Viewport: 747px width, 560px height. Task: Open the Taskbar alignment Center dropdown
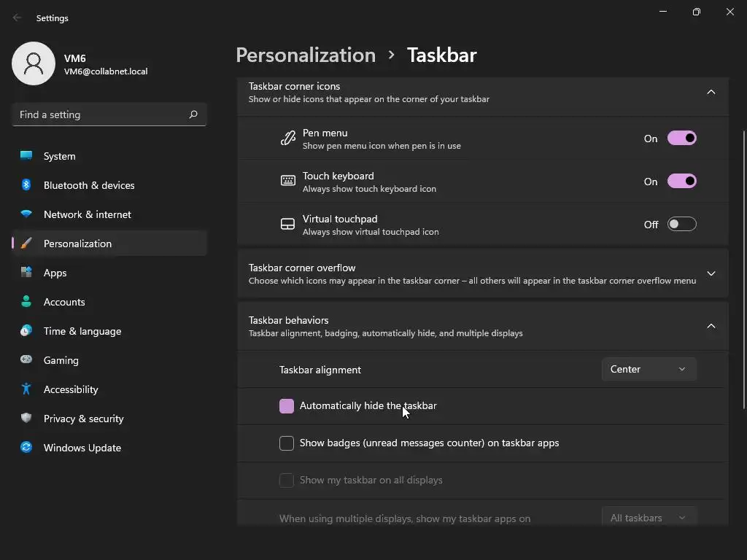click(649, 370)
